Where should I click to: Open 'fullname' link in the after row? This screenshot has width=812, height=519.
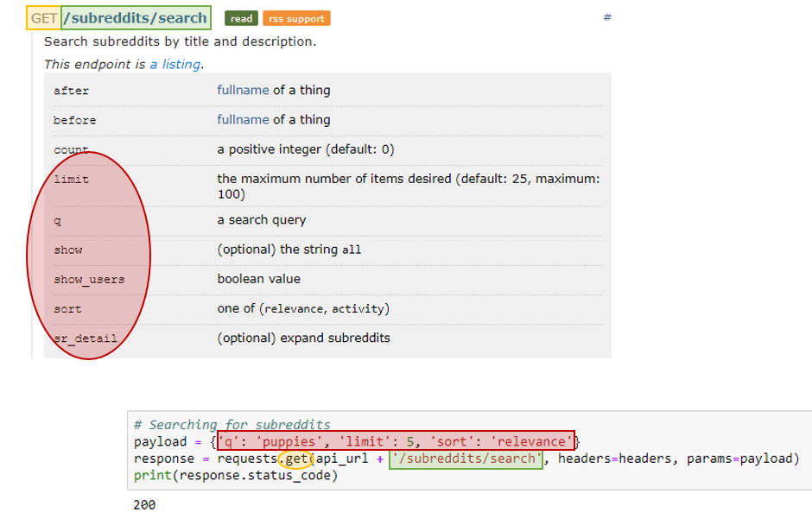pos(243,90)
